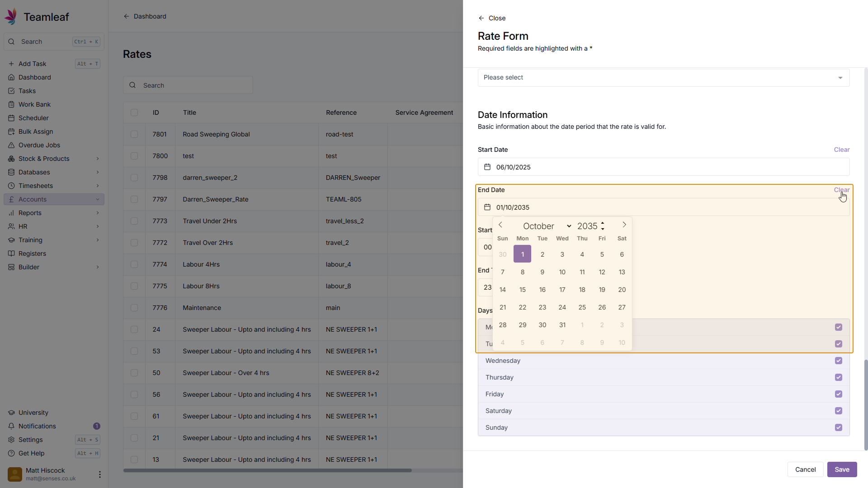Click the back arrow next to Close

481,18
